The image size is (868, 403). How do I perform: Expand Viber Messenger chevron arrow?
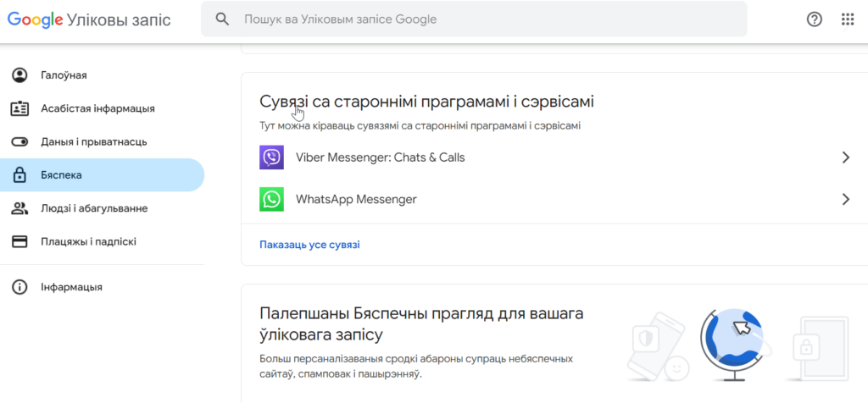845,157
